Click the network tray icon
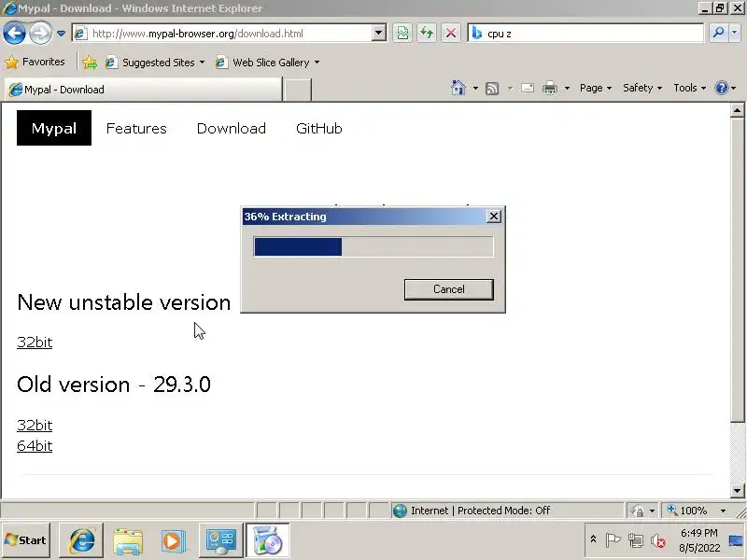This screenshot has height=560, width=747. [x=636, y=540]
